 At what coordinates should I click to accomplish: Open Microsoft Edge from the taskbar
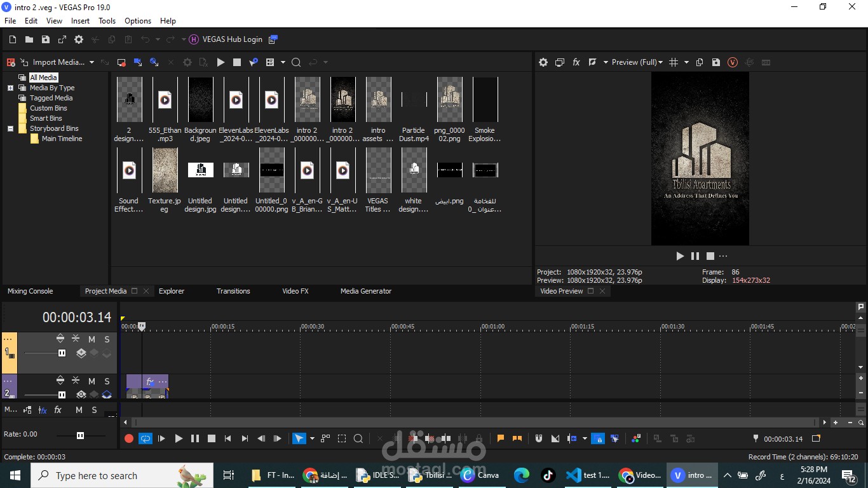coord(522,475)
